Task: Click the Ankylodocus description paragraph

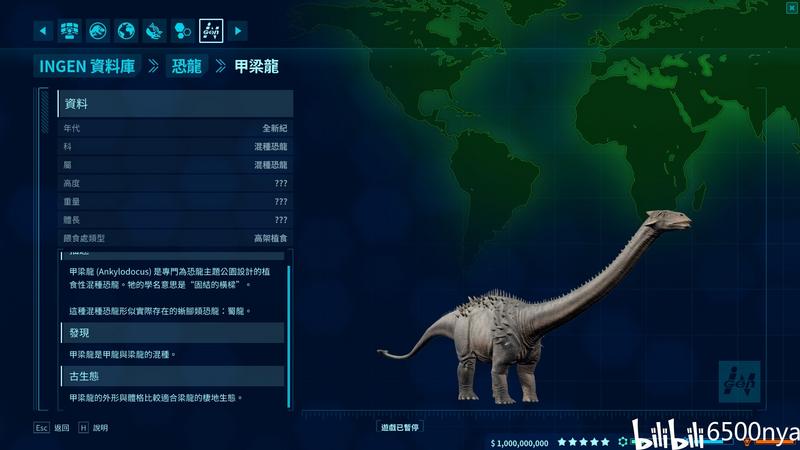Action: click(170, 278)
